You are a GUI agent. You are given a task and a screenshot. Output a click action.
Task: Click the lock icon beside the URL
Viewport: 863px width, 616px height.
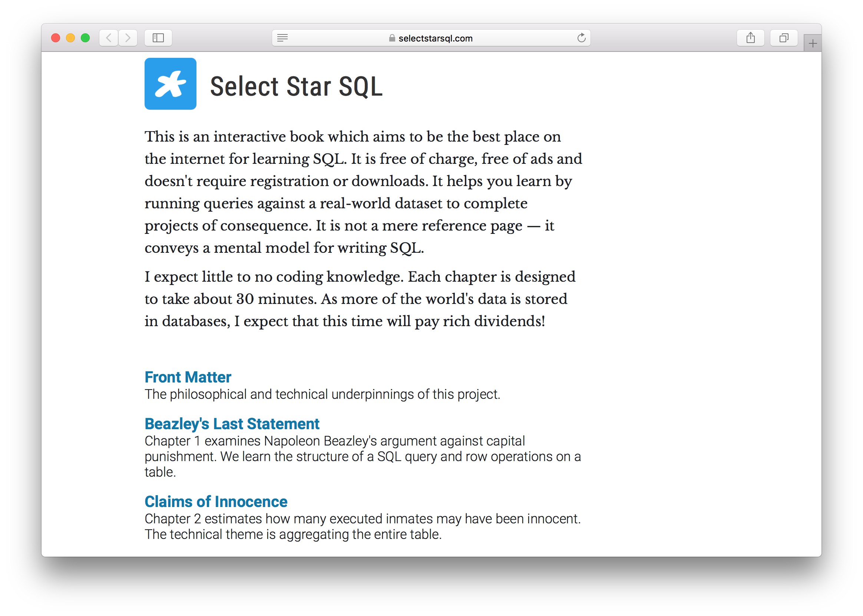click(392, 38)
